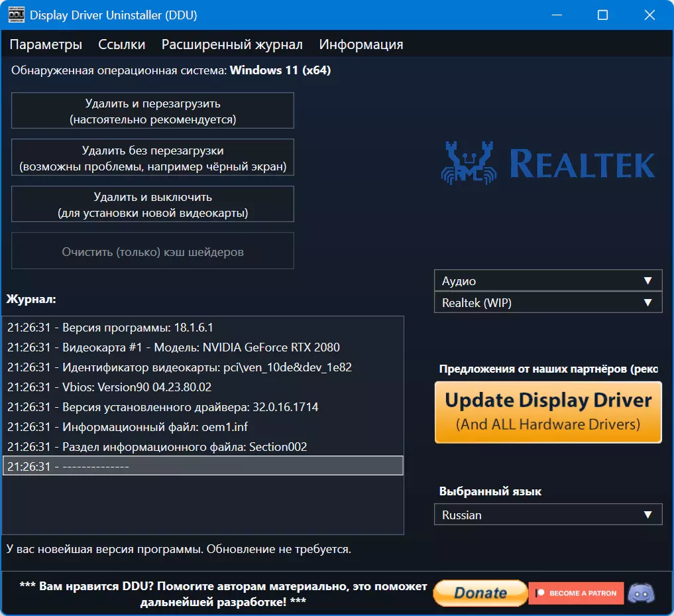Expand the Аудио device type dropdown
Image resolution: width=674 pixels, height=616 pixels.
(548, 281)
